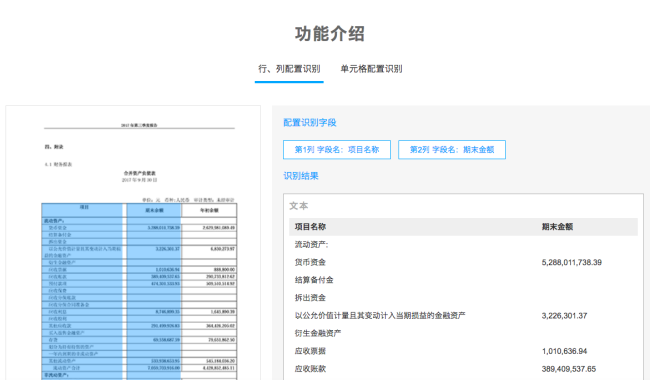The image size is (650, 380).
Task: Open the balance sheet document thumbnail
Action: pos(133,243)
